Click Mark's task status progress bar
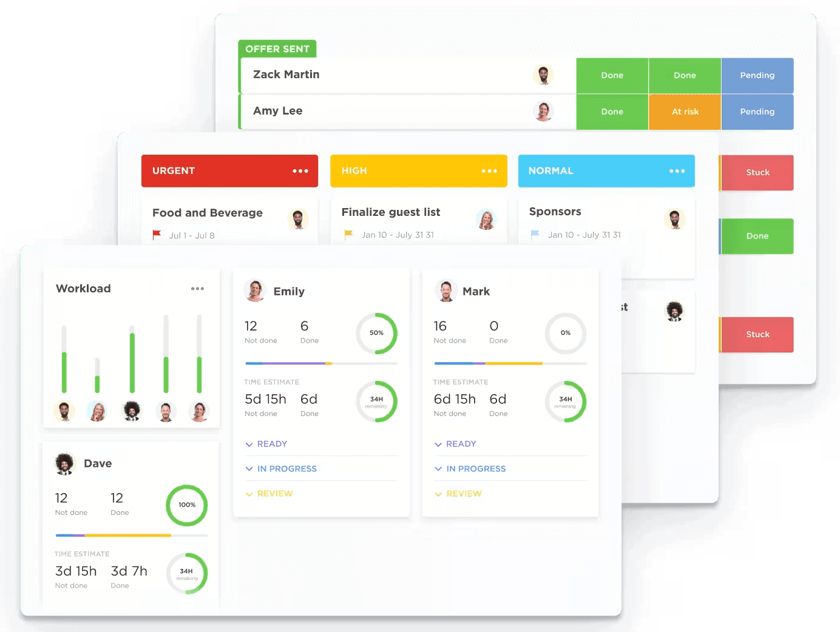Screen dimensions: 840x632 click(x=510, y=363)
